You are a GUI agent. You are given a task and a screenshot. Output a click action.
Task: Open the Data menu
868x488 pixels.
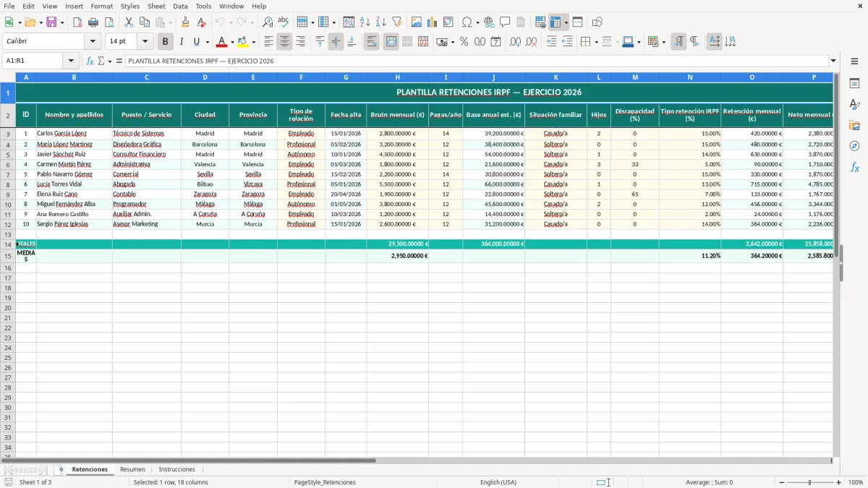pyautogui.click(x=180, y=6)
